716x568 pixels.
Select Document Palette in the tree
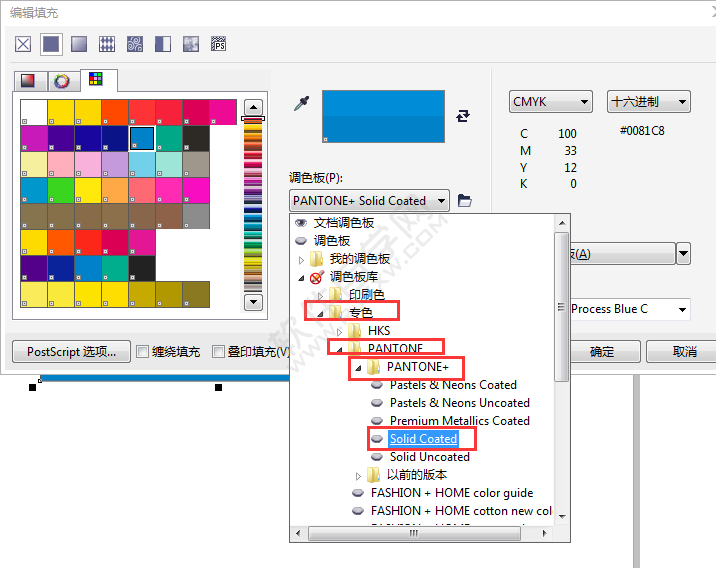tap(343, 223)
